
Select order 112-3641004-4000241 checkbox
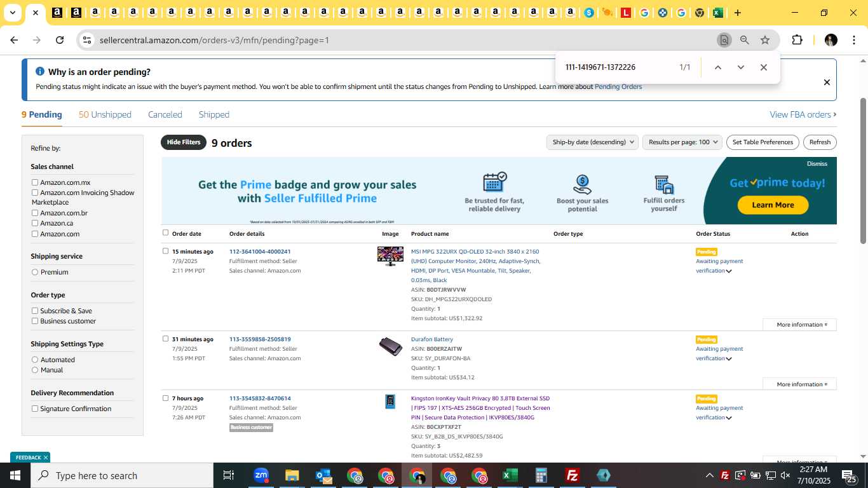coord(166,251)
